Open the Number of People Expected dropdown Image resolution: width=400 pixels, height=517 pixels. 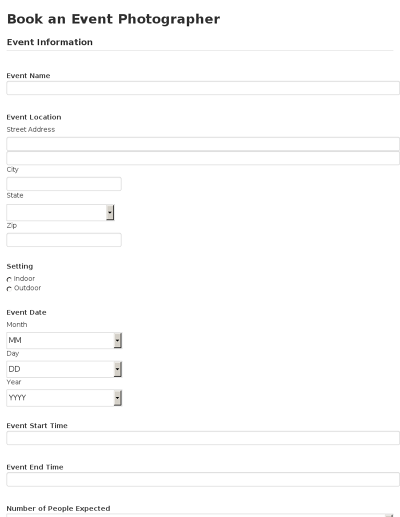tap(200, 515)
